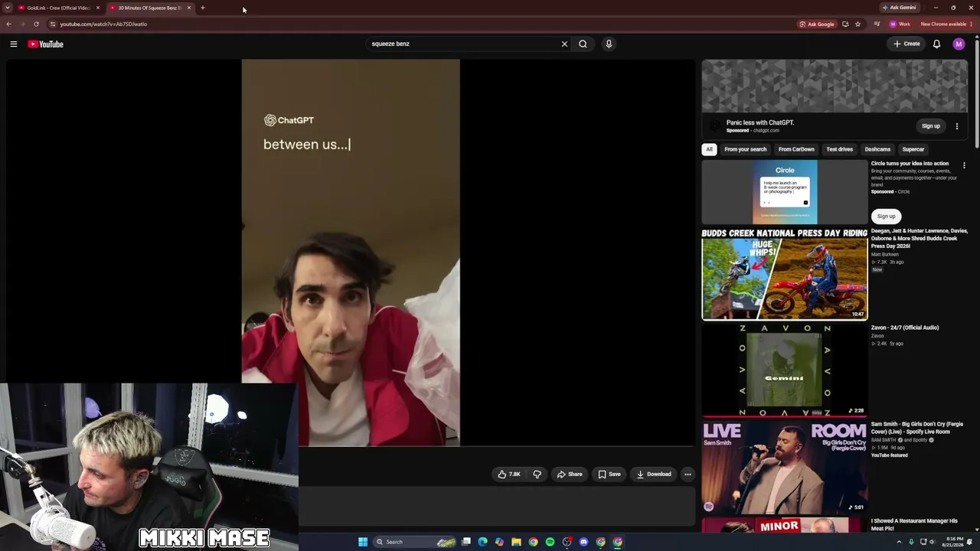Open the 'Circle turns your idea into action' title

pos(910,163)
